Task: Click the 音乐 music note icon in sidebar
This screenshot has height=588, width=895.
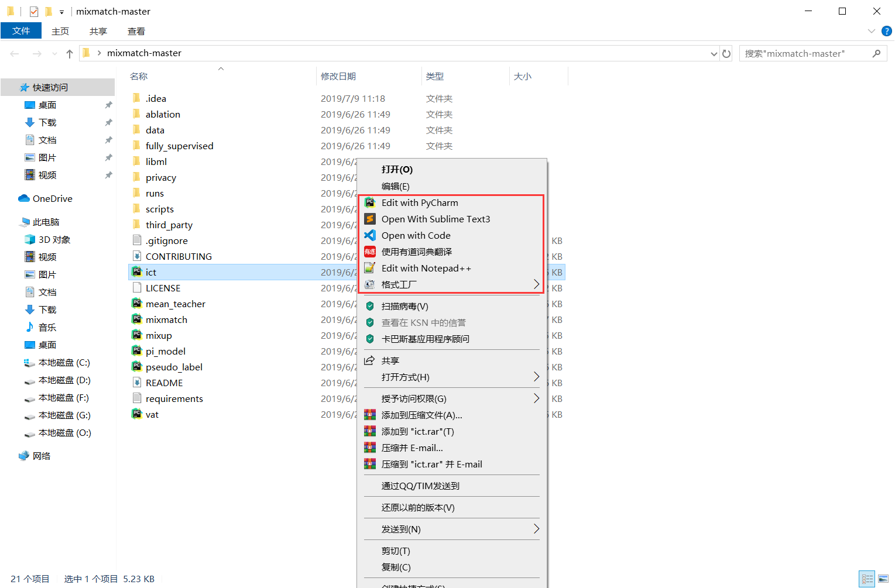Action: 30,327
